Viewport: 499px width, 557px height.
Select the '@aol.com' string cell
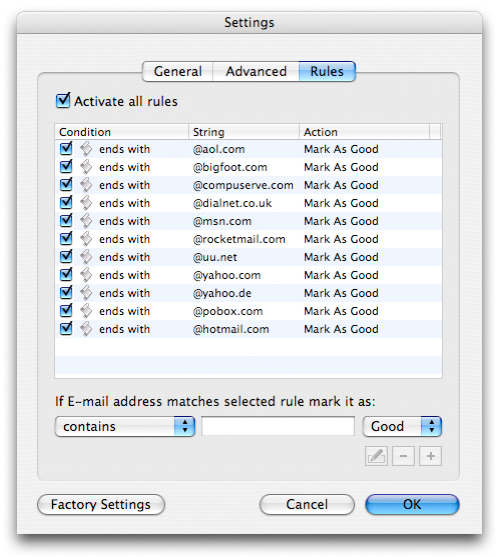pyautogui.click(x=219, y=149)
